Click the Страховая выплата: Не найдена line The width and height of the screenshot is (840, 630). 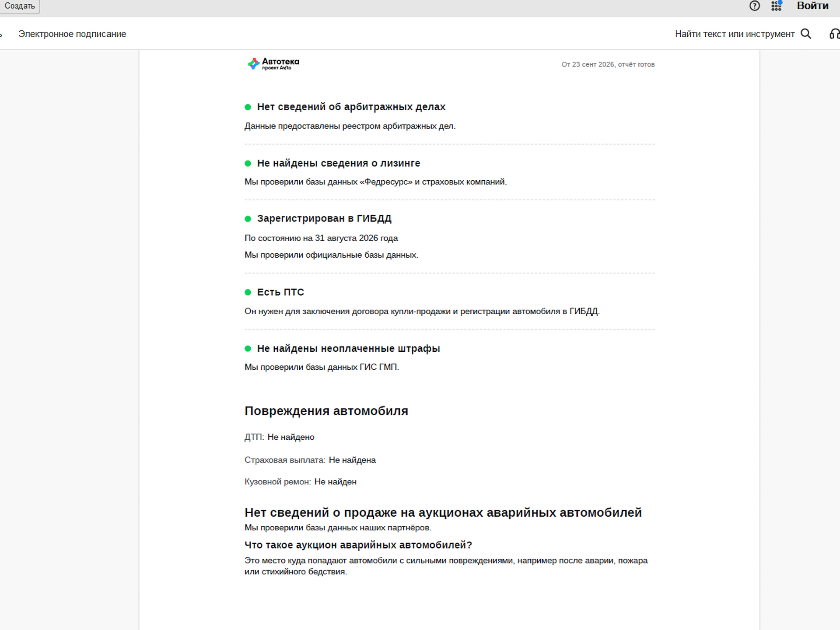point(310,460)
